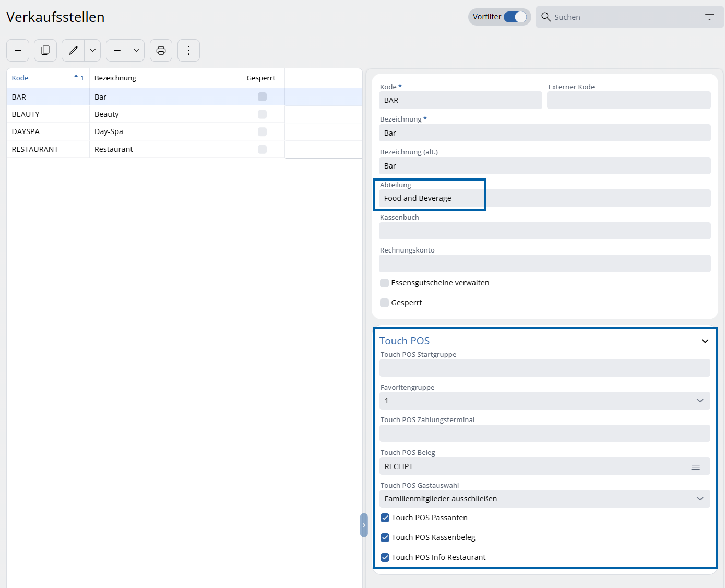Uncheck Touch POS Kassenbeleg checkbox
This screenshot has width=725, height=588.
pyautogui.click(x=385, y=537)
